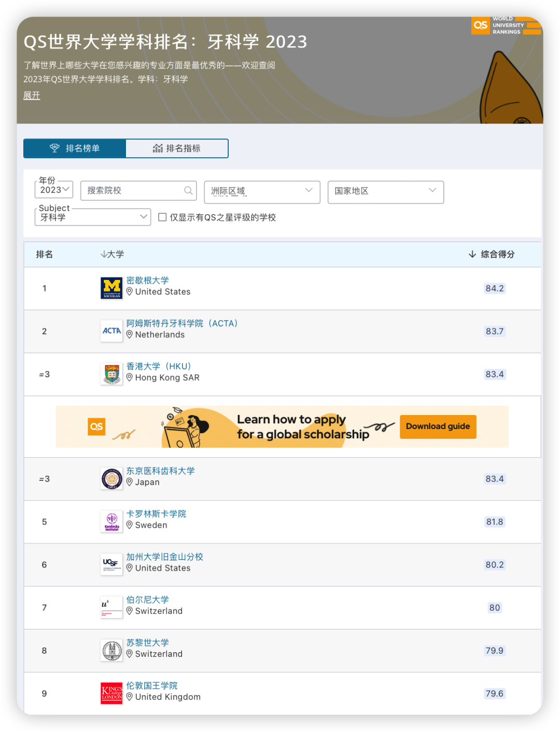Click the 综合得分 sort arrow
Viewport: 560px width, 732px height.
pyautogui.click(x=472, y=254)
